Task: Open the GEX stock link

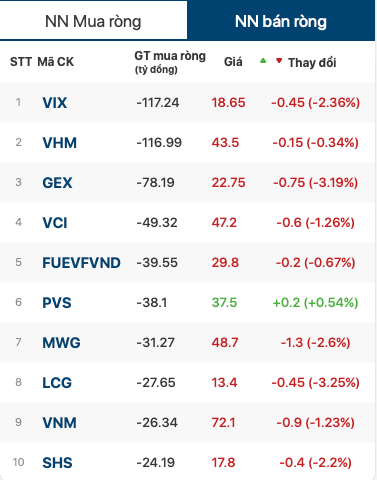Action: pos(57,183)
